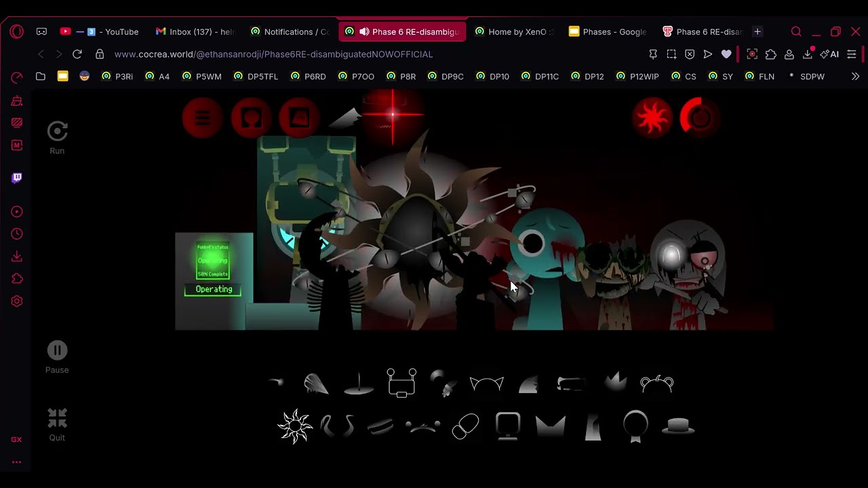Open the SDPW bookmark
Viewport: 868px width, 488px height.
pyautogui.click(x=806, y=77)
